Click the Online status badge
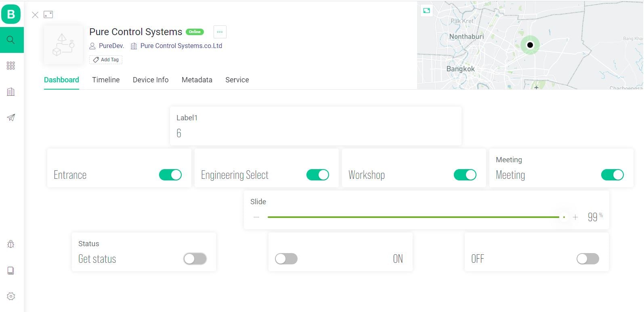The width and height of the screenshot is (644, 312). (195, 32)
